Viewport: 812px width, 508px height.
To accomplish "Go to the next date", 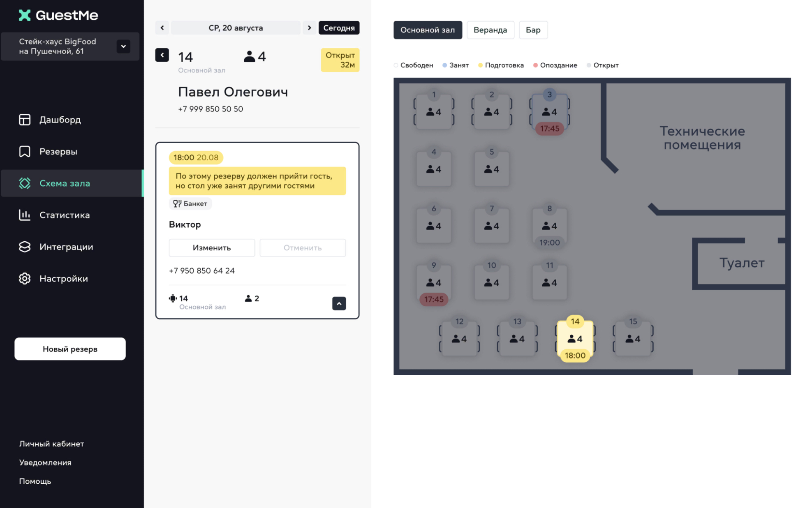I will (x=309, y=28).
